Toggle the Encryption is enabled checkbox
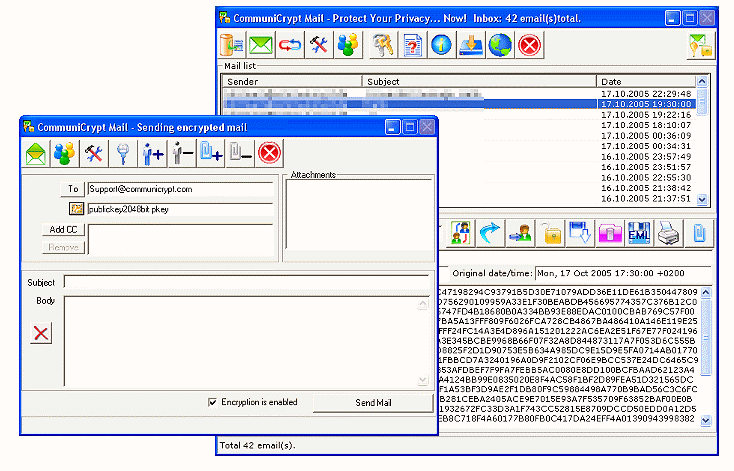The height and width of the screenshot is (471, 734). coord(213,402)
